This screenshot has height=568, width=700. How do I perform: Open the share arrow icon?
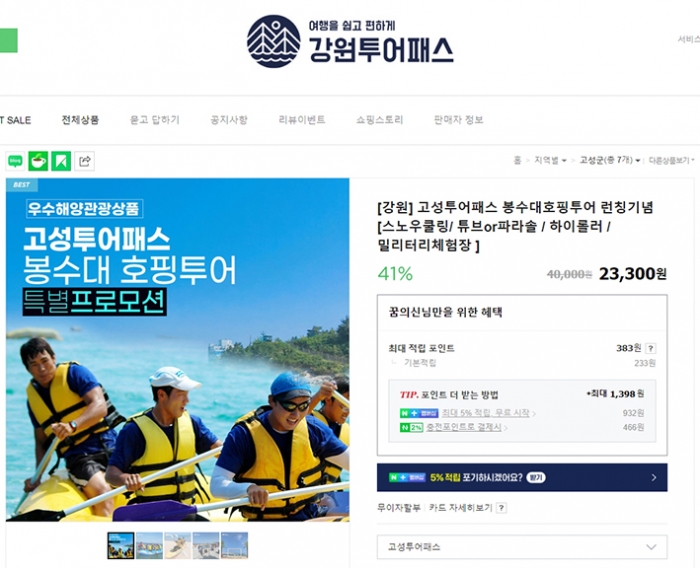pos(84,161)
